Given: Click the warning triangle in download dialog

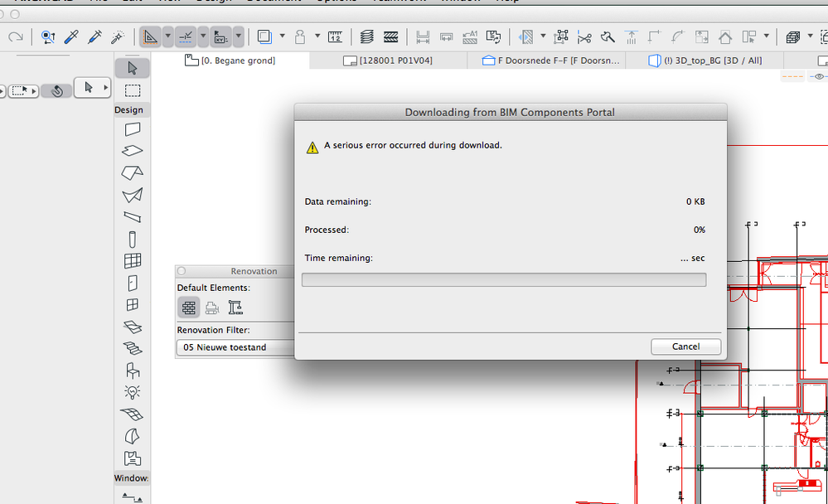Looking at the screenshot, I should pos(312,148).
